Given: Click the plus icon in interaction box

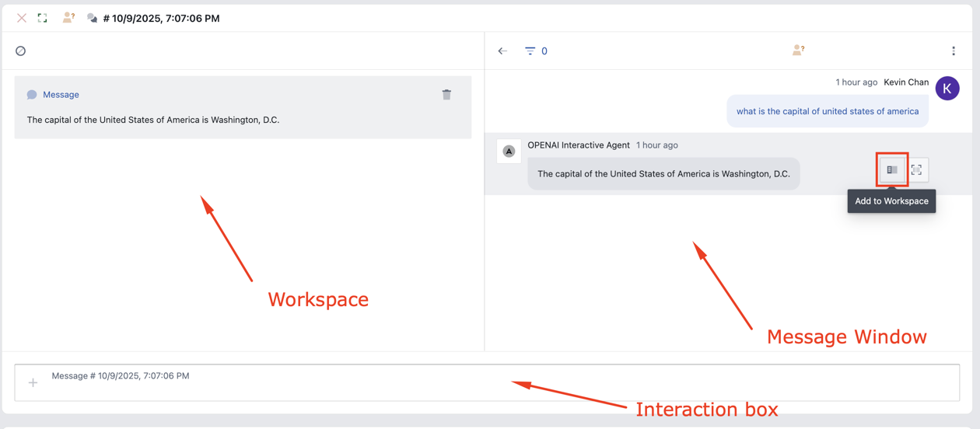Looking at the screenshot, I should pyautogui.click(x=33, y=382).
